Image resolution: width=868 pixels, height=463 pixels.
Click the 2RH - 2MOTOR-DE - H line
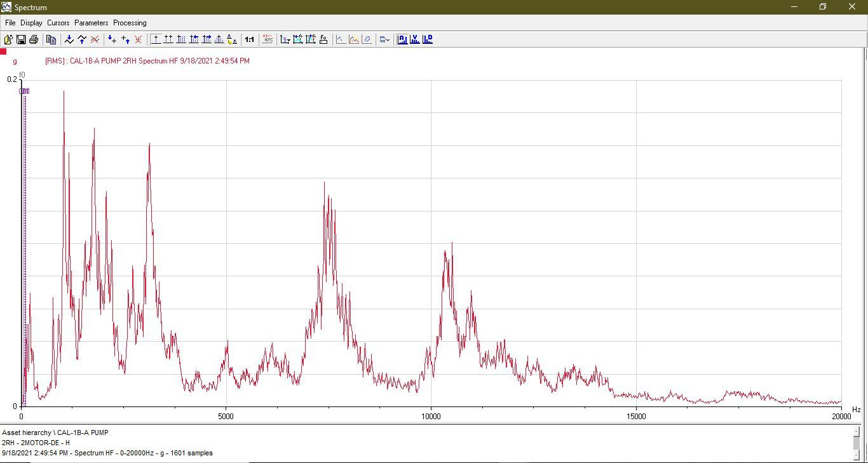(36, 443)
